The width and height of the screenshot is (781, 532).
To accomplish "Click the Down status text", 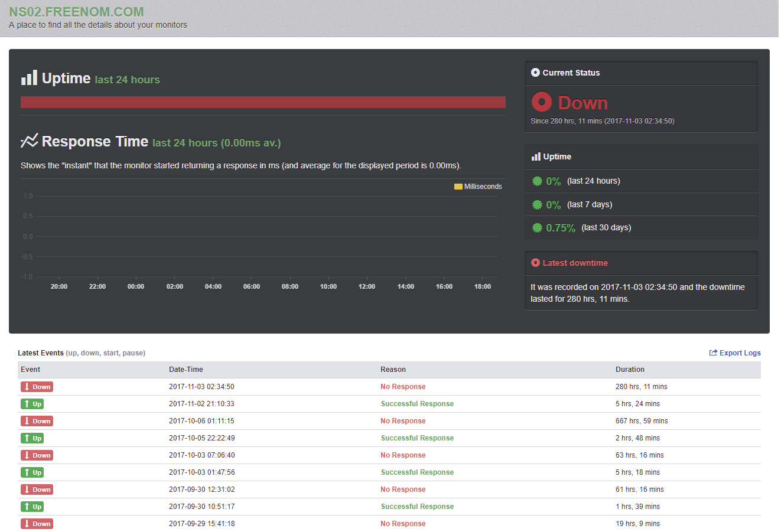I will pyautogui.click(x=583, y=103).
